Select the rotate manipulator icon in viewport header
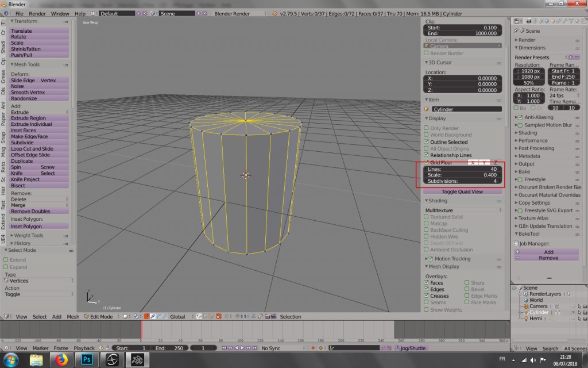 (158, 316)
